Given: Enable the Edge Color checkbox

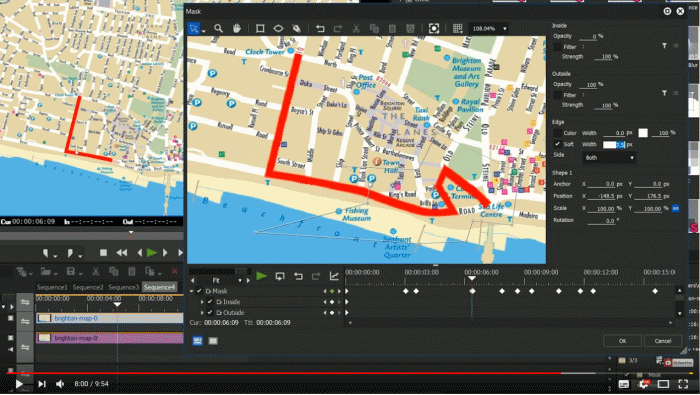Looking at the screenshot, I should click(557, 133).
